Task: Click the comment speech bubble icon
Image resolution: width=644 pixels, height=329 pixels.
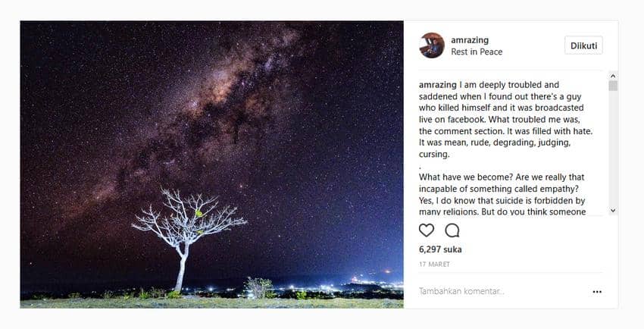Action: click(452, 230)
